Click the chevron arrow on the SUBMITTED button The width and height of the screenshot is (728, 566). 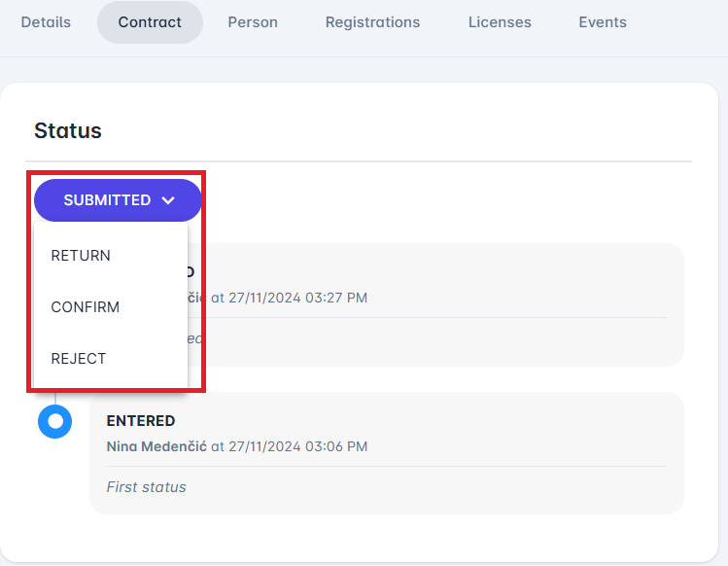click(x=168, y=201)
